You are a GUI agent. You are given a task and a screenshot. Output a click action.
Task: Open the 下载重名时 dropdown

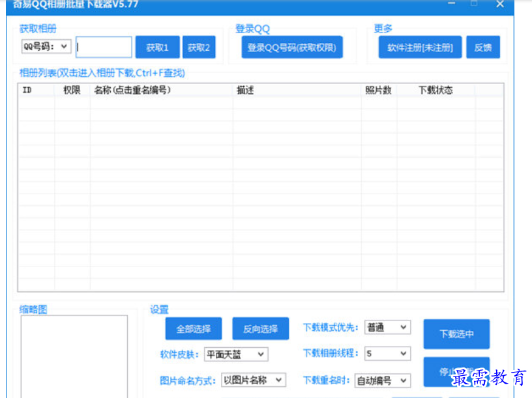coord(383,380)
